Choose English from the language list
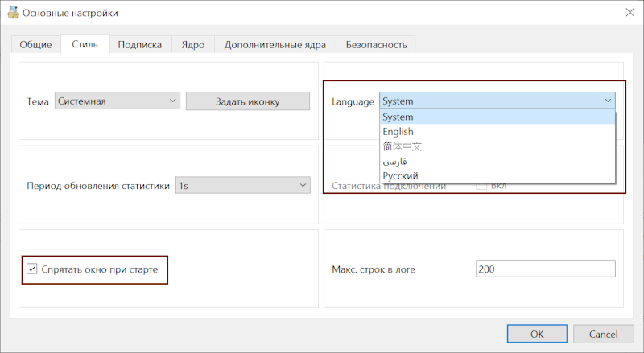 point(398,132)
